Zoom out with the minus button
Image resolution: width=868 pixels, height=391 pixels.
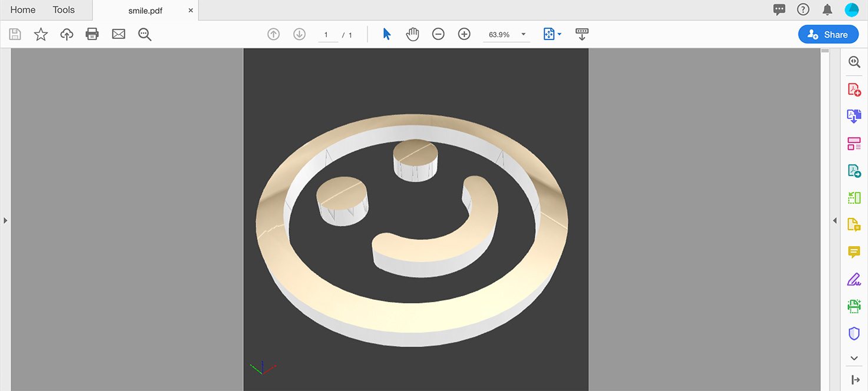point(438,34)
